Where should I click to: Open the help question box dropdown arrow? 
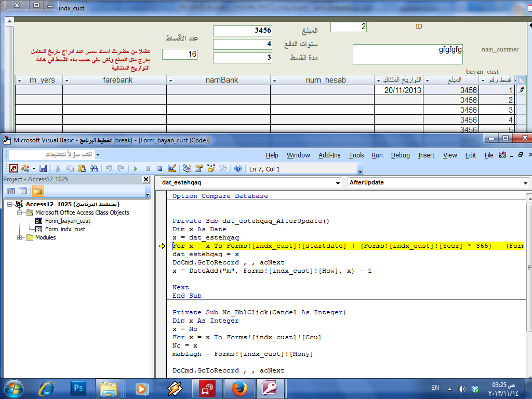coord(98,155)
